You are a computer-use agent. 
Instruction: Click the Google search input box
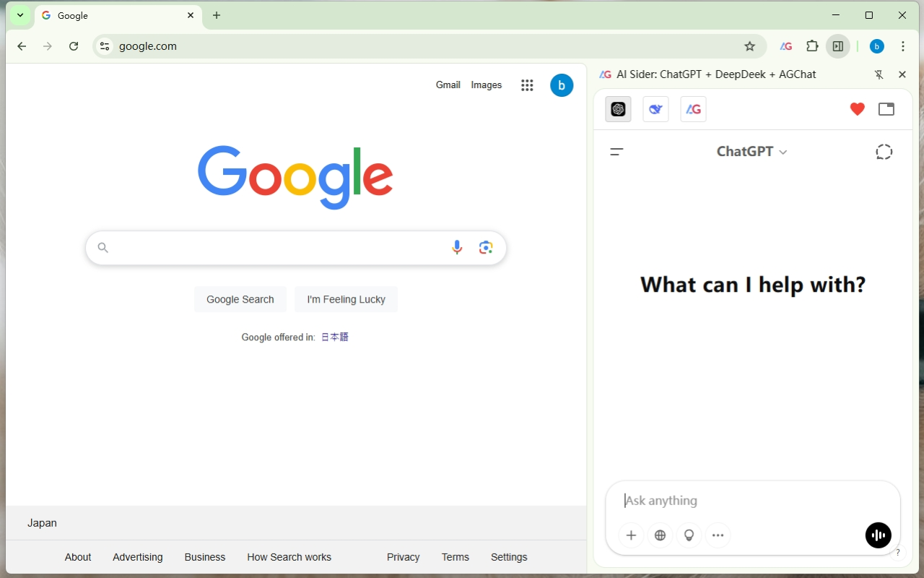(296, 248)
